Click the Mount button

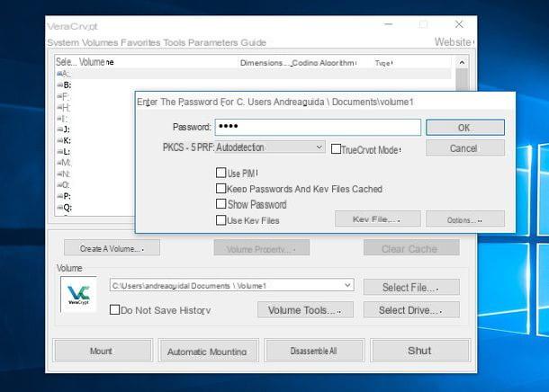pos(103,351)
